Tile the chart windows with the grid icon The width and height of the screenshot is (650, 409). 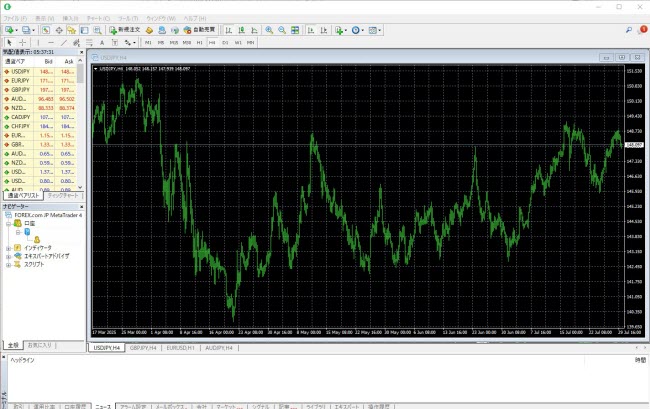[x=295, y=30]
